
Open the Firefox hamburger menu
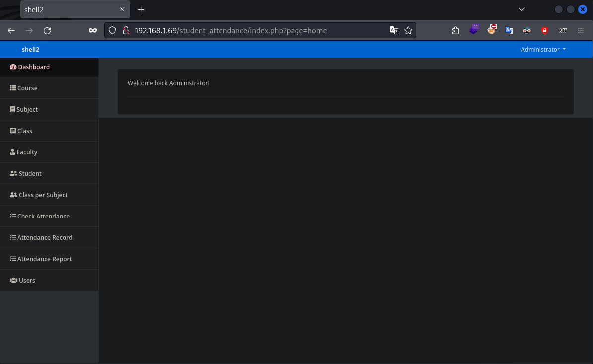pos(580,31)
